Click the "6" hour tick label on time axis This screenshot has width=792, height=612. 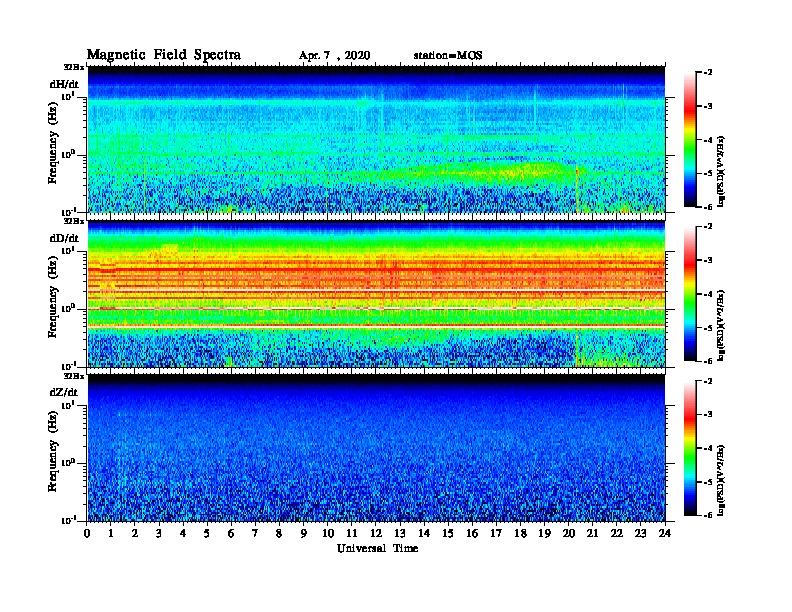point(231,533)
